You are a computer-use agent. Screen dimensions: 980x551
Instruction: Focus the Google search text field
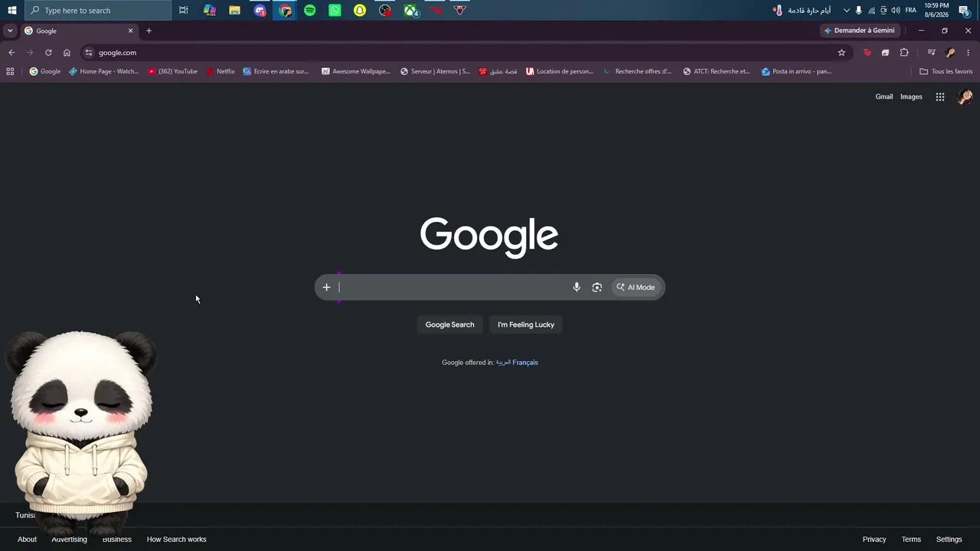452,287
